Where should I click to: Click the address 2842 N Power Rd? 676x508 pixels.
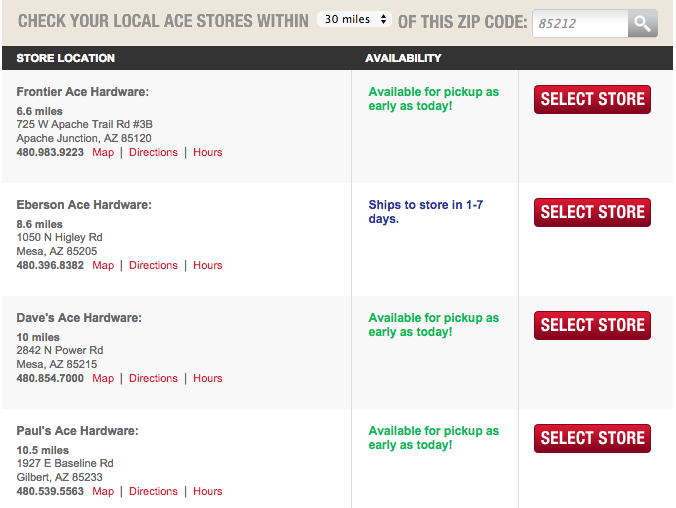tap(60, 350)
